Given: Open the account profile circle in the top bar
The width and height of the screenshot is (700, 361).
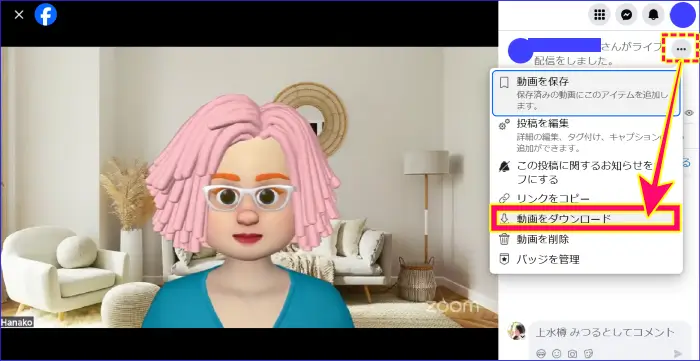Looking at the screenshot, I should [x=683, y=15].
